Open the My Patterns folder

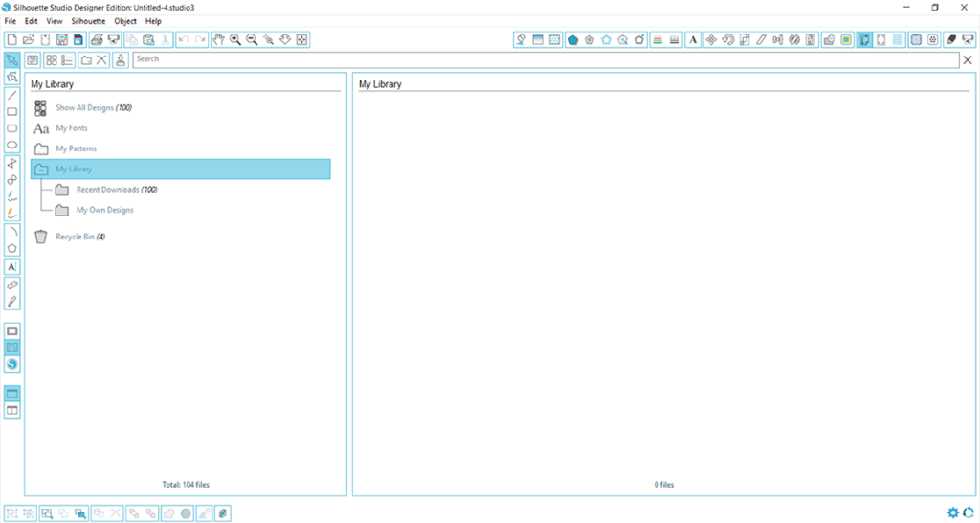77,148
